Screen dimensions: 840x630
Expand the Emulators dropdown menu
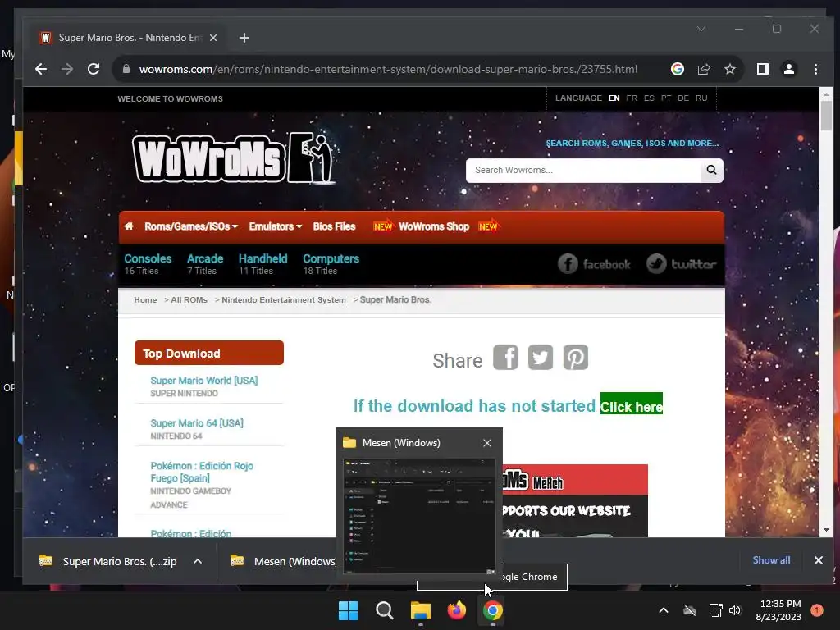[276, 226]
